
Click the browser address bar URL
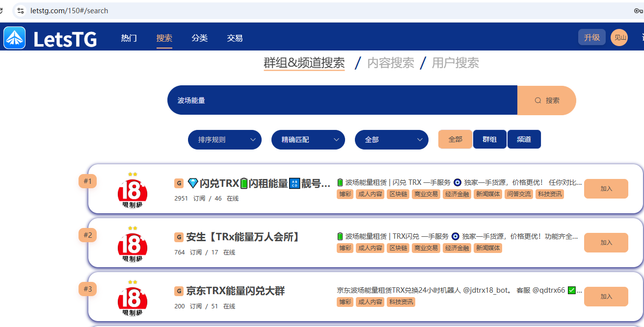coord(69,11)
